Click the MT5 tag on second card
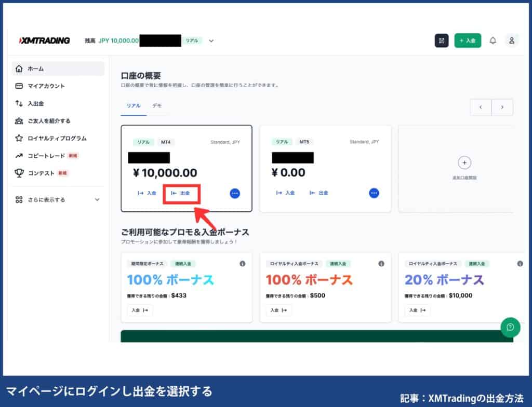Viewport: 532px width, 407px height. (x=304, y=142)
